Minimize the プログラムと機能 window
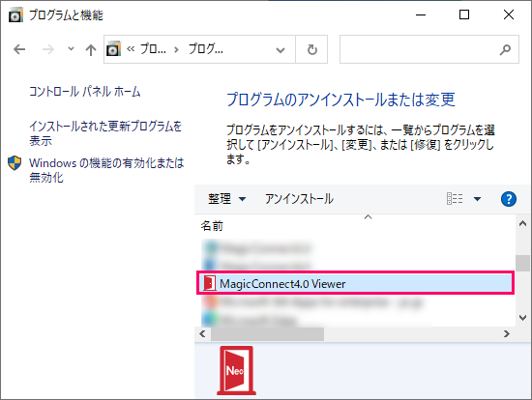 (421, 14)
